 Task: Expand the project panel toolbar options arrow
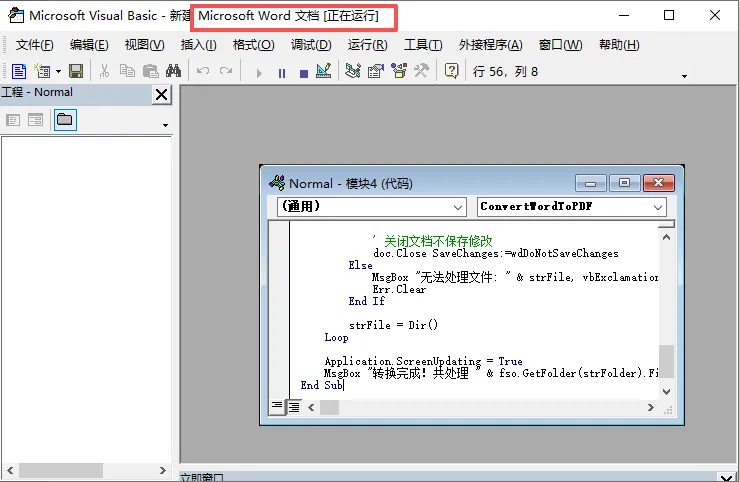pyautogui.click(x=165, y=125)
